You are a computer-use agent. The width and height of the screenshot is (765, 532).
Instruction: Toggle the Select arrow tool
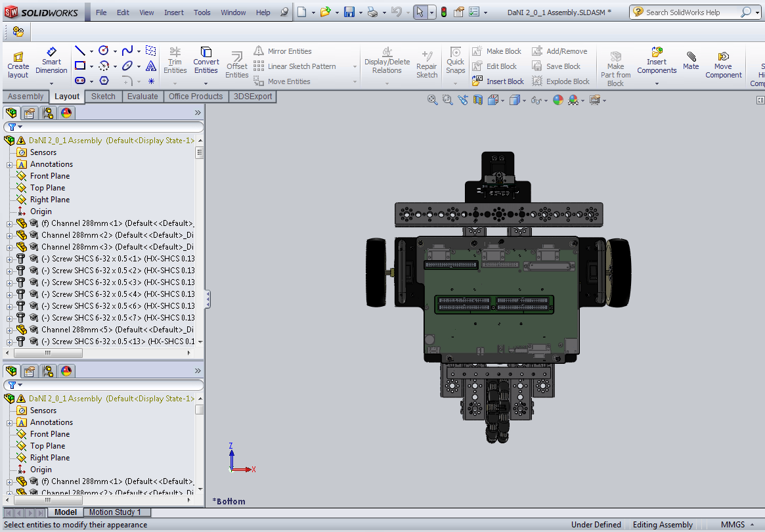click(x=420, y=12)
